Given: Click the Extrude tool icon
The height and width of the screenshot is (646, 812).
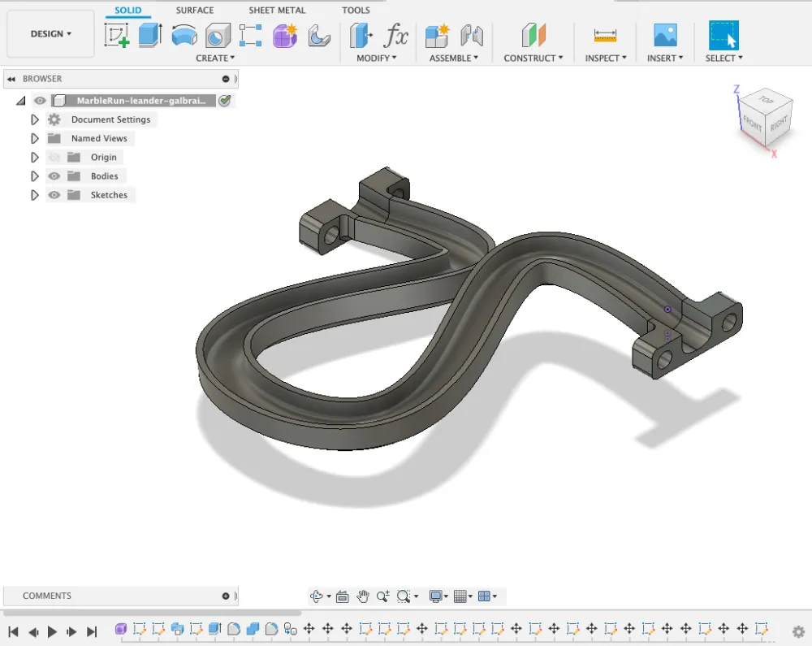Looking at the screenshot, I should point(150,35).
